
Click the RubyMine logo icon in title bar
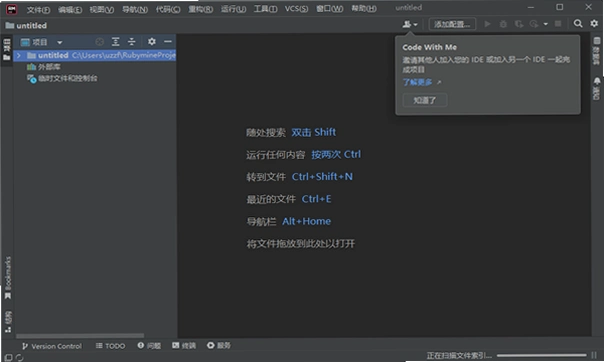click(x=12, y=9)
